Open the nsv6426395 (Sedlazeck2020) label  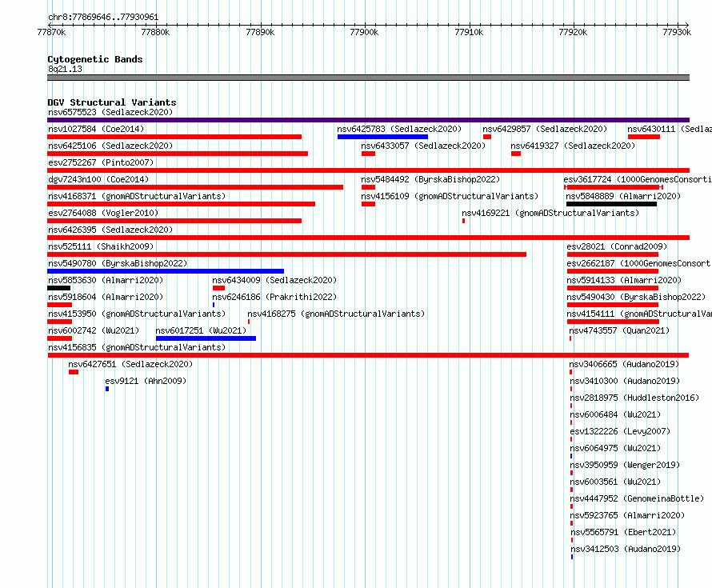click(x=110, y=230)
